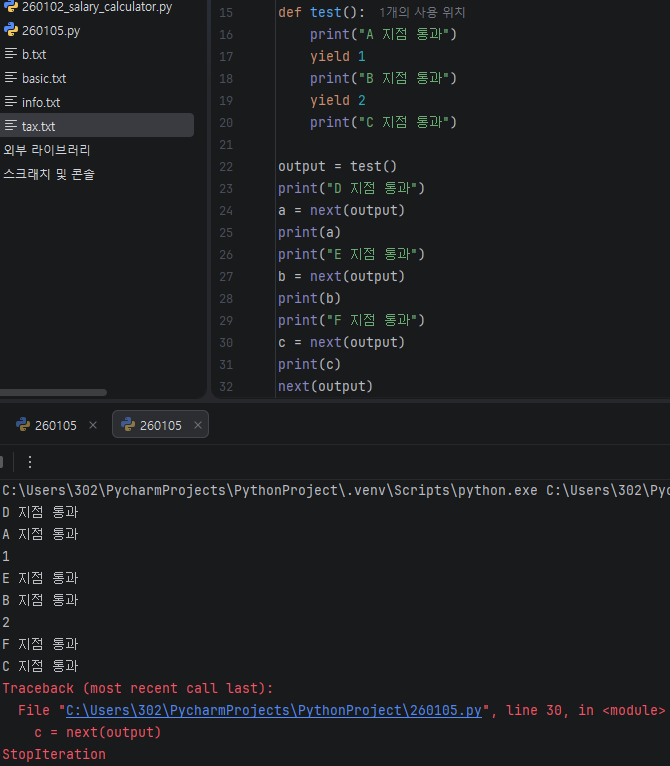Viewport: 670px width, 766px height.
Task: Click 'C 지점 통과' console output line
Action: coord(40,666)
